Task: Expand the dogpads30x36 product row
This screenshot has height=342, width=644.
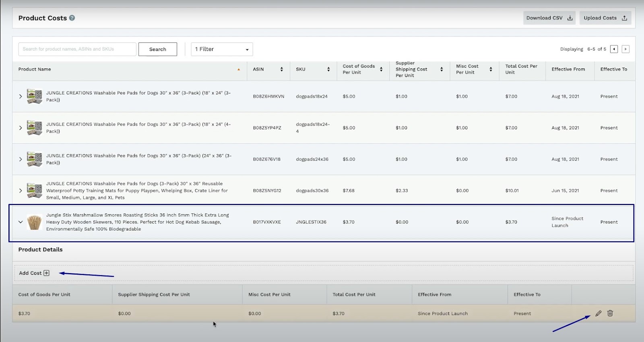Action: 21,191
